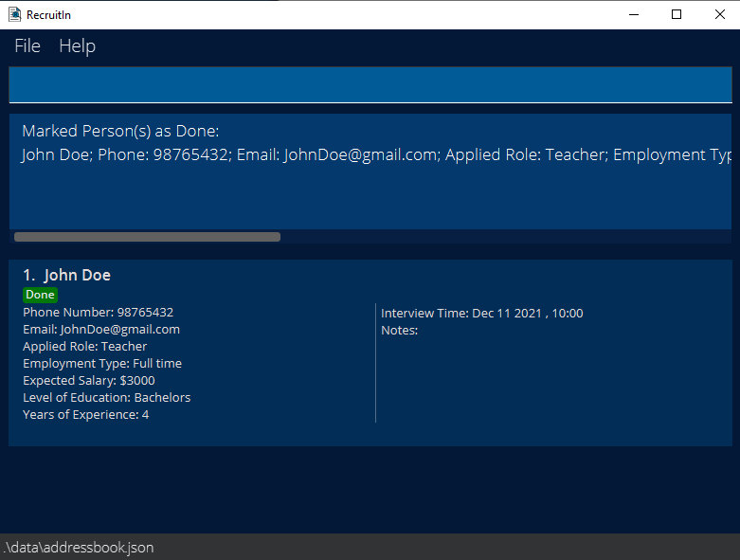Click the RecruitIn app icon in the title bar
The width and height of the screenshot is (740, 560).
14,14
